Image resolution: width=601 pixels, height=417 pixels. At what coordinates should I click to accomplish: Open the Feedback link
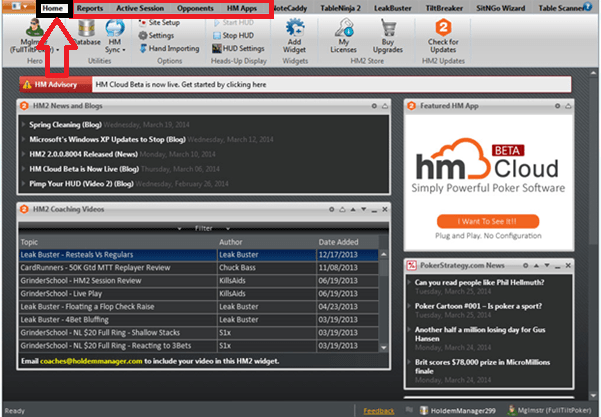[x=379, y=411]
